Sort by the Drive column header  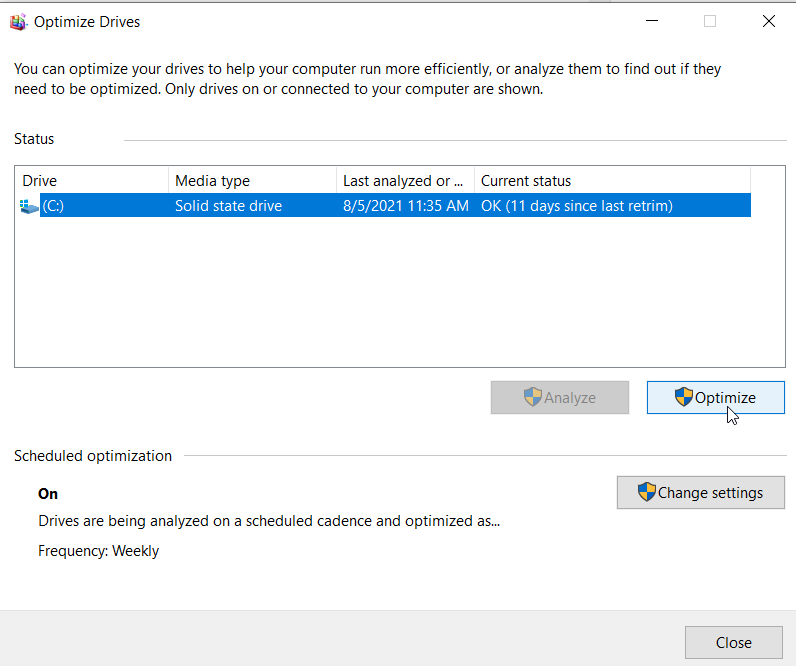tap(92, 181)
